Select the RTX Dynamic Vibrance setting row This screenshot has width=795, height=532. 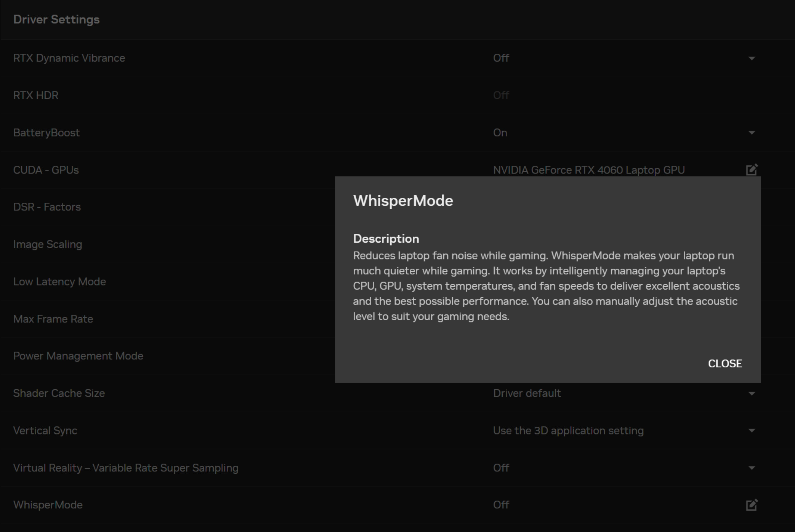(x=69, y=58)
